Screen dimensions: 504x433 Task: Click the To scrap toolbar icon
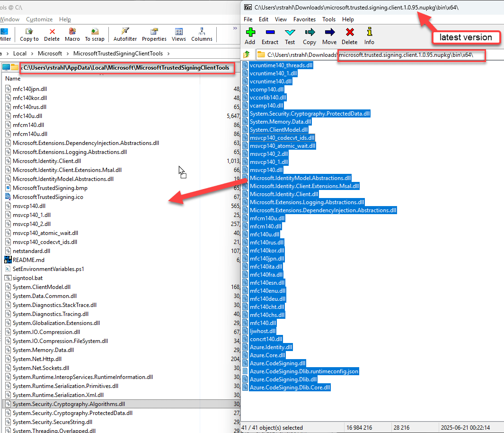[x=94, y=34]
